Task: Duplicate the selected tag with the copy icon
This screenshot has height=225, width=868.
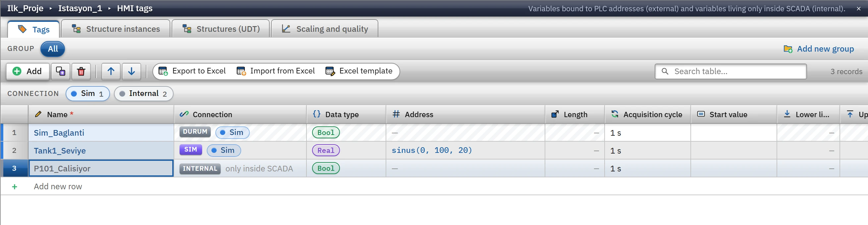Action: click(x=61, y=71)
